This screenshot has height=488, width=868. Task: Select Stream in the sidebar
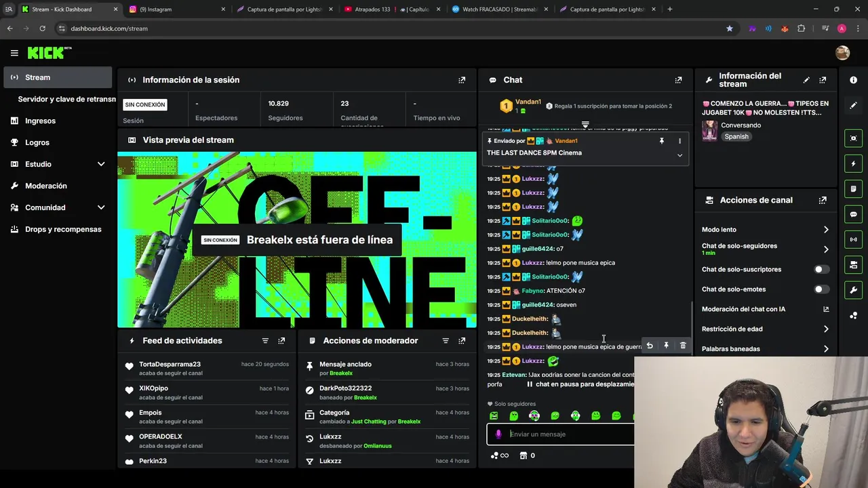(58, 77)
